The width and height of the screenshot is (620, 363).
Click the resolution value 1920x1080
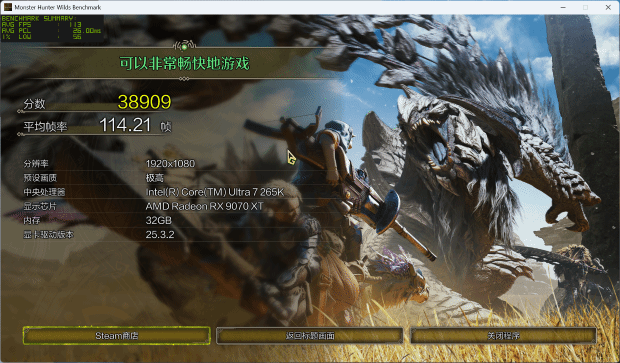[170, 163]
